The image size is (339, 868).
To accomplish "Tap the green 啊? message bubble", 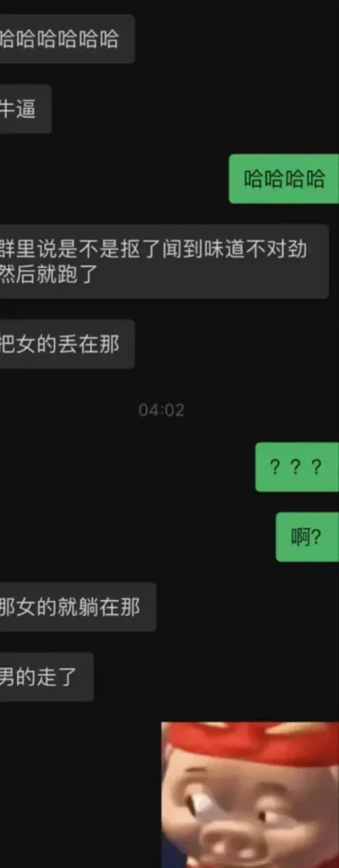I will tap(307, 537).
